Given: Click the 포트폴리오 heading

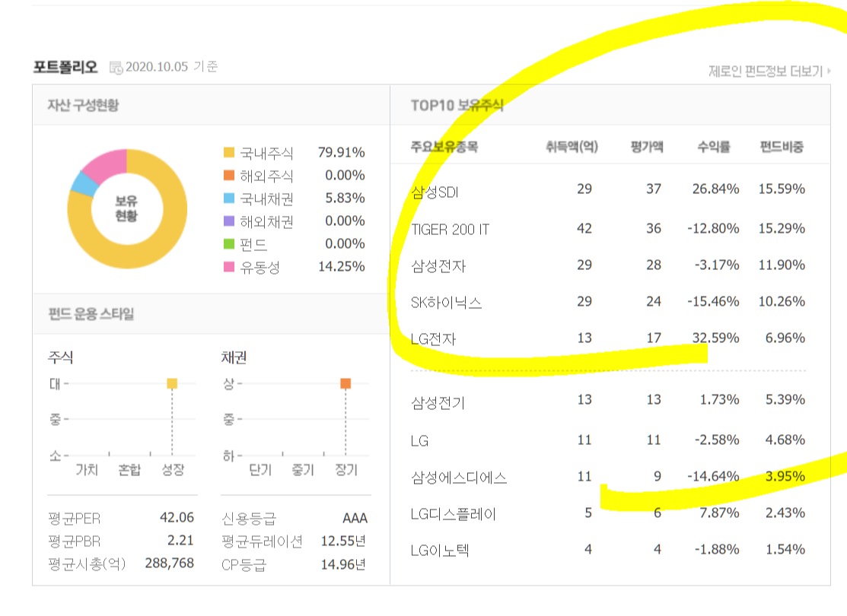Looking at the screenshot, I should click(x=65, y=67).
